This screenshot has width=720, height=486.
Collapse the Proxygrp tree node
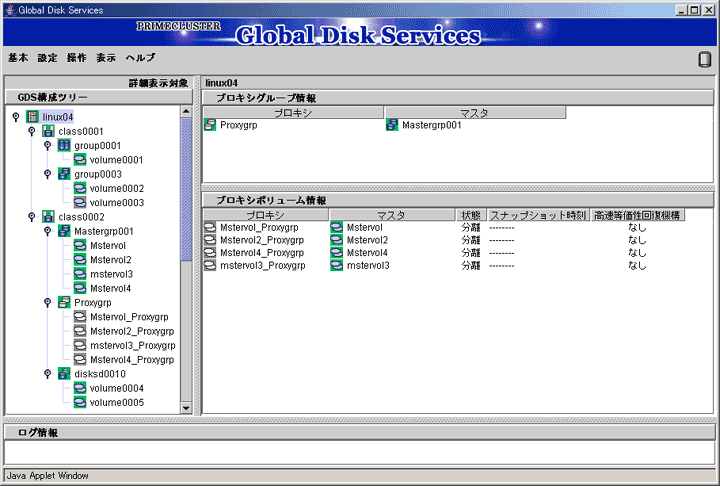point(47,302)
